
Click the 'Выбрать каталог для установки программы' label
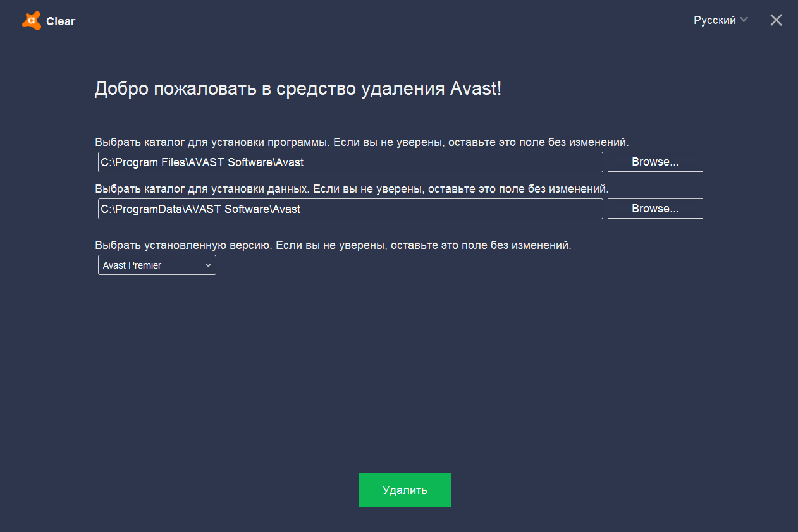362,142
